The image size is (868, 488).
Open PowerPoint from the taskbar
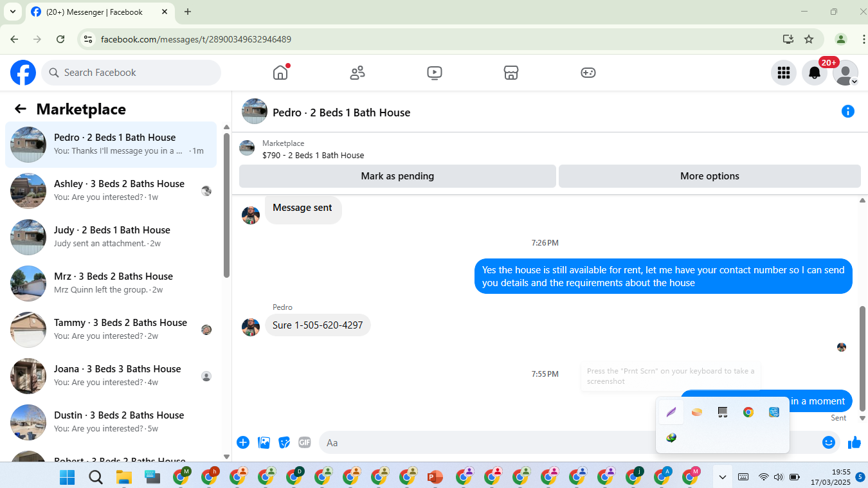click(435, 477)
